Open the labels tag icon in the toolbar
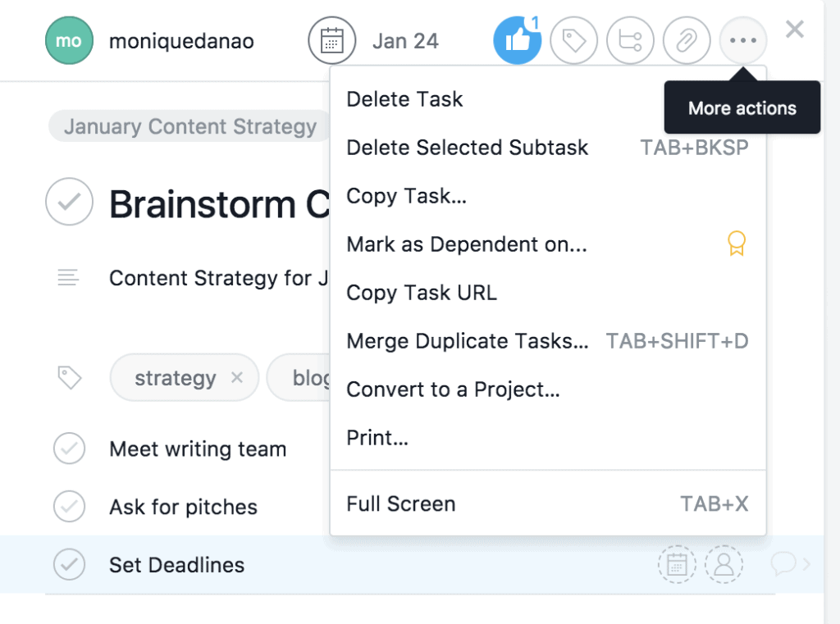The height and width of the screenshot is (624, 840). click(x=573, y=39)
